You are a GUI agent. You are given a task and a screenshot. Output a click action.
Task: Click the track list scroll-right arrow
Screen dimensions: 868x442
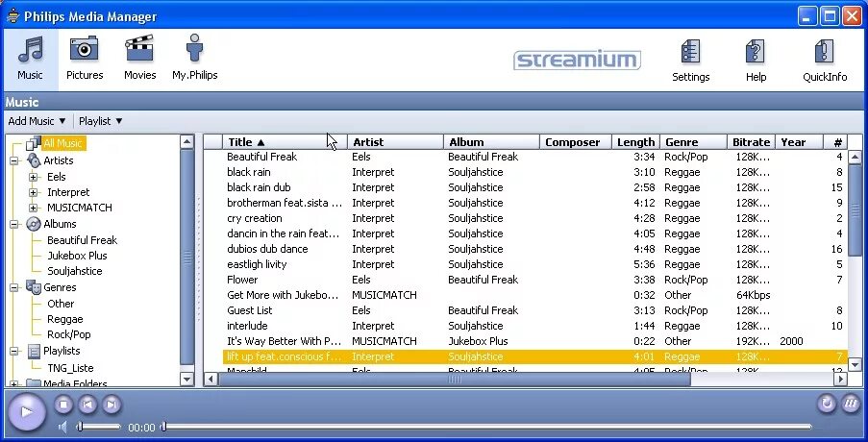840,380
